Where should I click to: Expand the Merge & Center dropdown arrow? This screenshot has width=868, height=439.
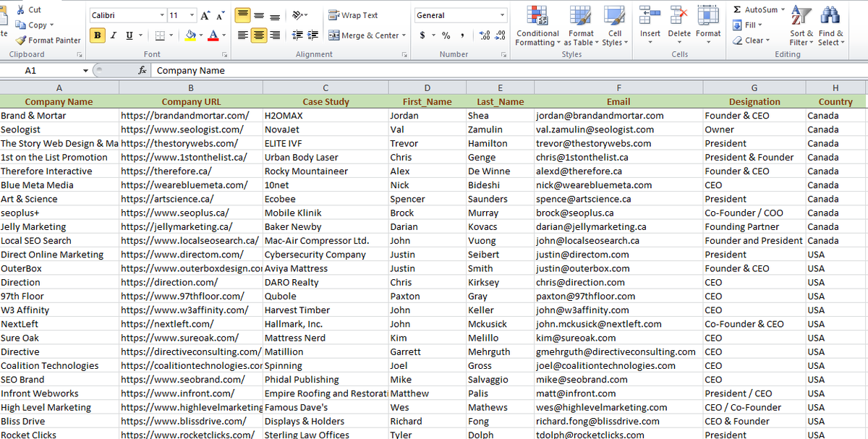point(403,35)
